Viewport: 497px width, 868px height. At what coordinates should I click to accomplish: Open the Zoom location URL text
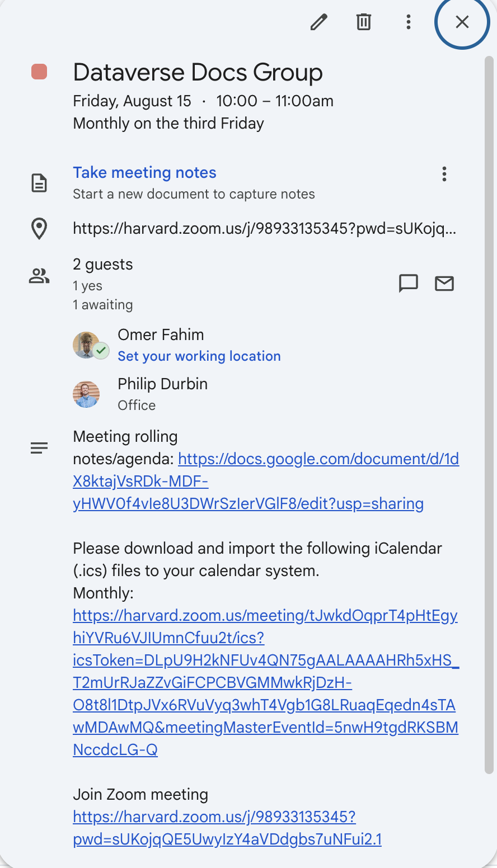point(264,228)
